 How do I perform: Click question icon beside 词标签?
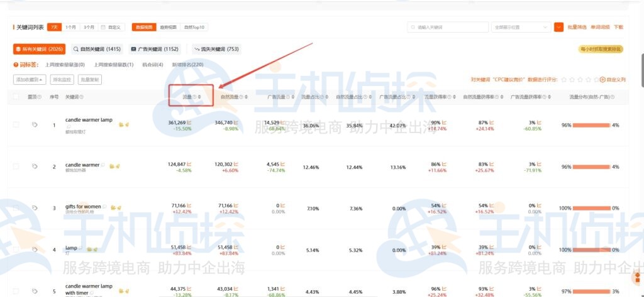pos(16,65)
